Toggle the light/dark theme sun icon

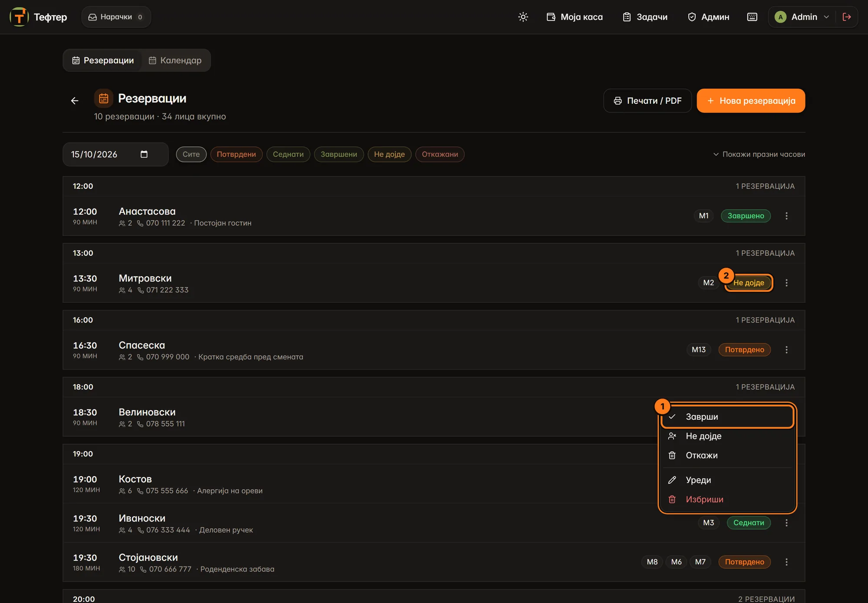[523, 17]
